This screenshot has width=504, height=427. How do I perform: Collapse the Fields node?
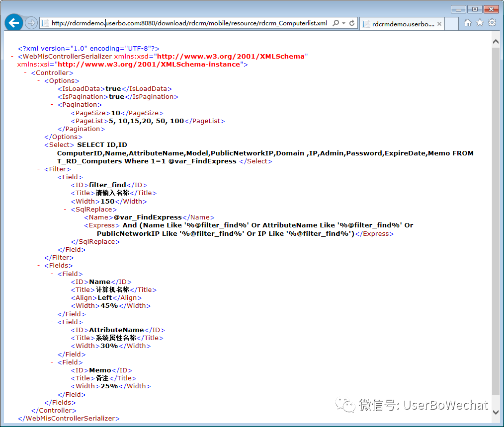(x=39, y=266)
